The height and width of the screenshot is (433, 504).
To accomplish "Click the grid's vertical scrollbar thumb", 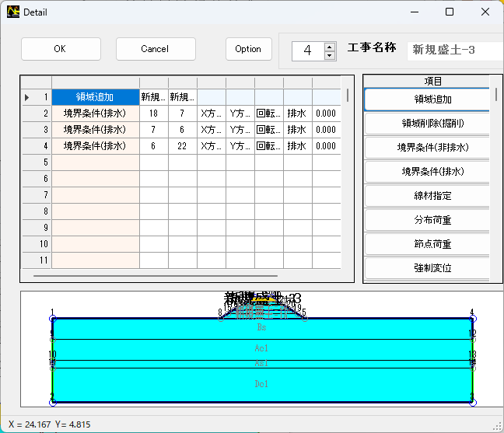I will click(x=348, y=96).
